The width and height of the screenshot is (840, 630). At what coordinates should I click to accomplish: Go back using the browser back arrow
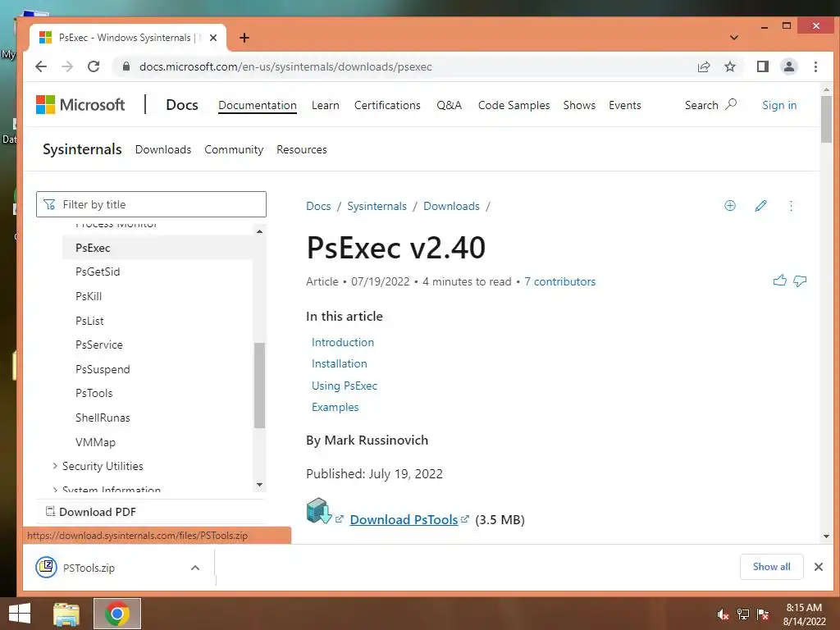[41, 66]
